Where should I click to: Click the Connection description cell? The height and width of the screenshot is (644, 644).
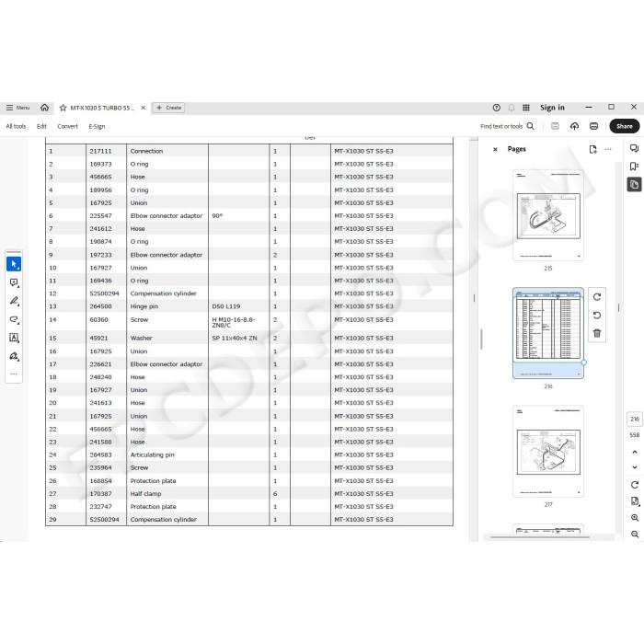(146, 151)
